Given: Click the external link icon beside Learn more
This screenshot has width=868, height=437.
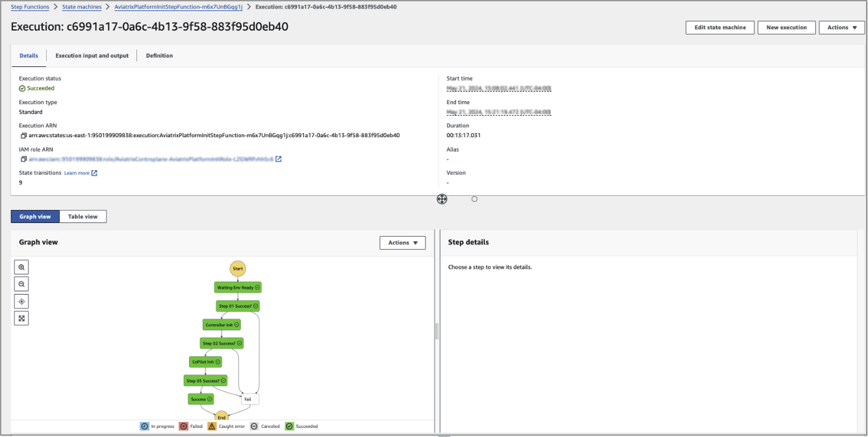Looking at the screenshot, I should click(x=94, y=173).
